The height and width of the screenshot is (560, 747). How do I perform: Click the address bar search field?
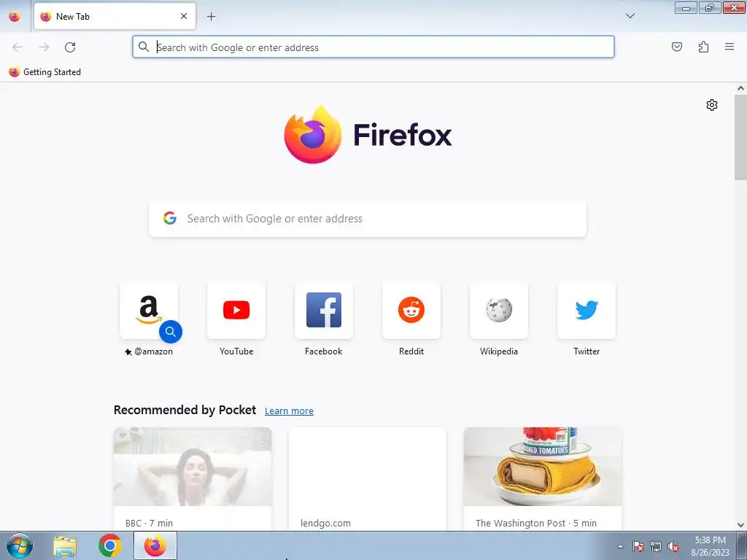373,47
